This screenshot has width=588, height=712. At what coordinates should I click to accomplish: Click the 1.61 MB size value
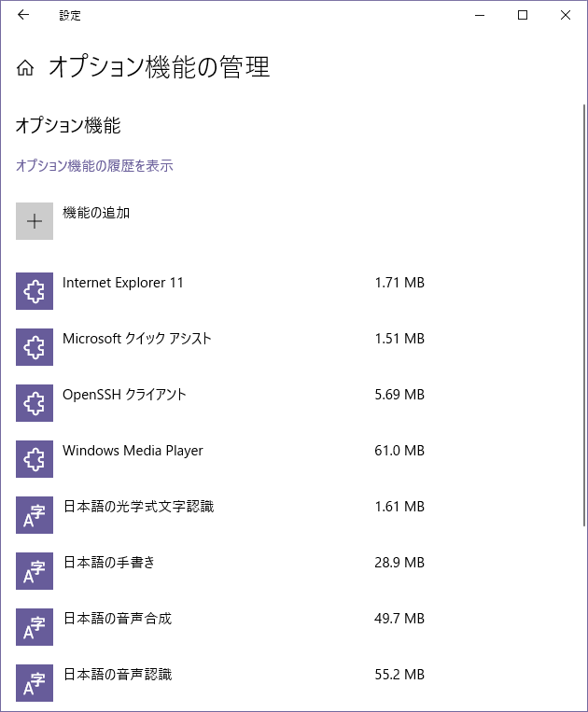point(399,507)
